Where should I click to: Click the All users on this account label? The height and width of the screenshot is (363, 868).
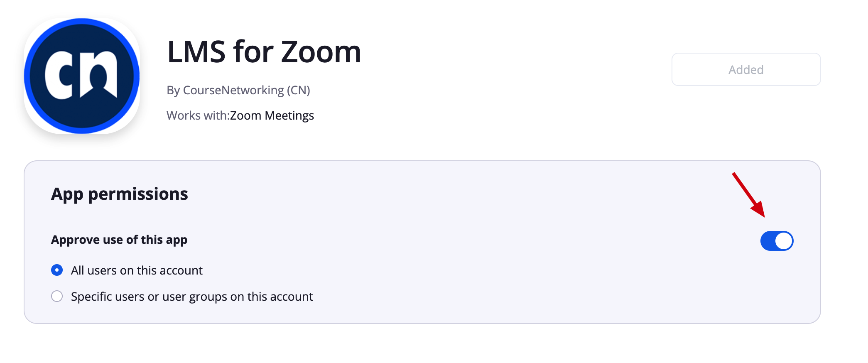(x=137, y=270)
